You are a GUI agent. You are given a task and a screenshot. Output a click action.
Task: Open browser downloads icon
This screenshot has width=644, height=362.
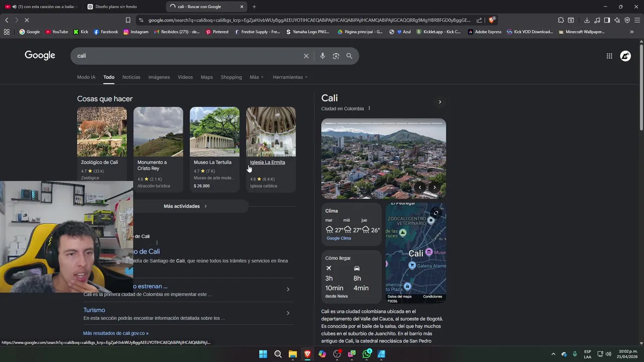587,20
